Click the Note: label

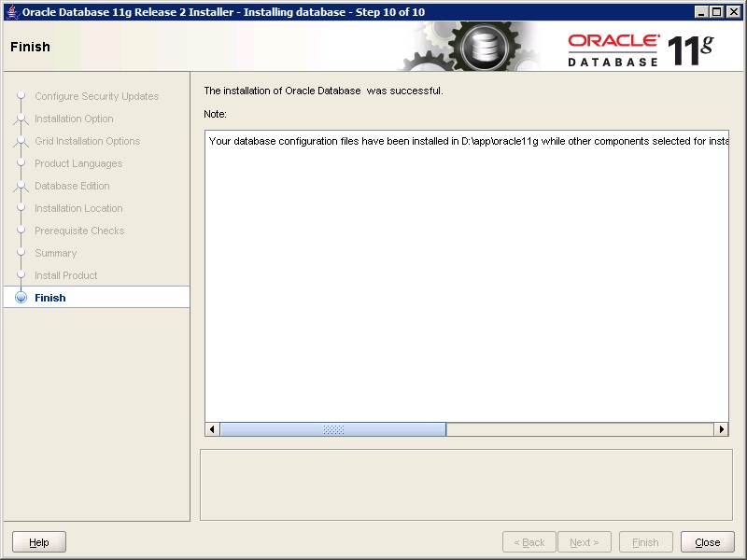(215, 114)
